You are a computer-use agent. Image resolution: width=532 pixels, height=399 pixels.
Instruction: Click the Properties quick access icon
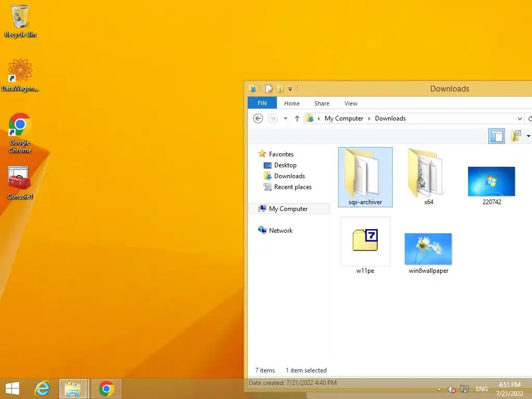coord(269,89)
